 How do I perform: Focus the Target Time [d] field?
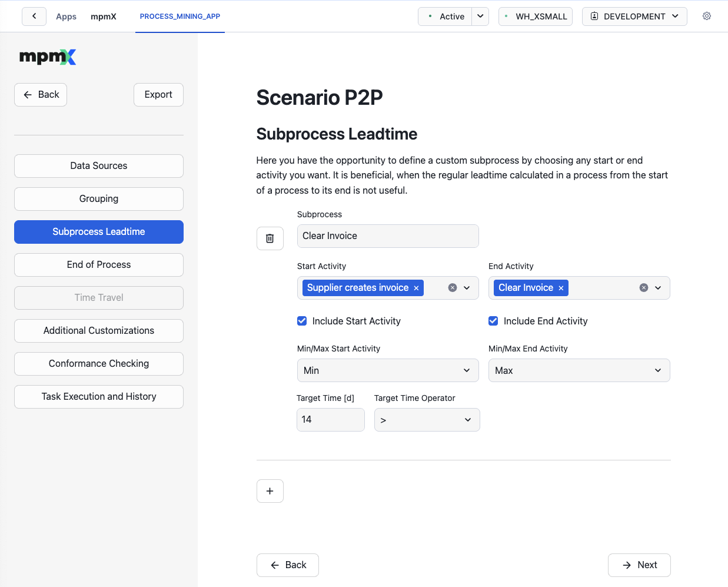point(331,420)
